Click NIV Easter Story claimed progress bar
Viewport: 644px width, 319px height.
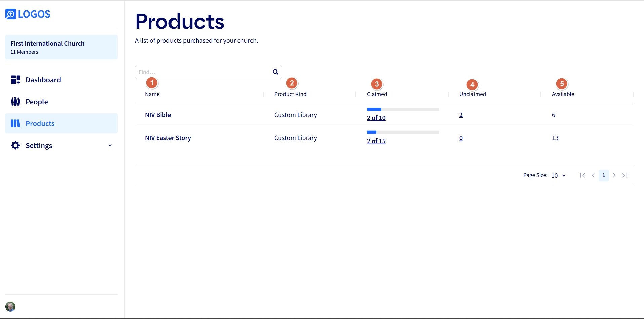pos(403,132)
